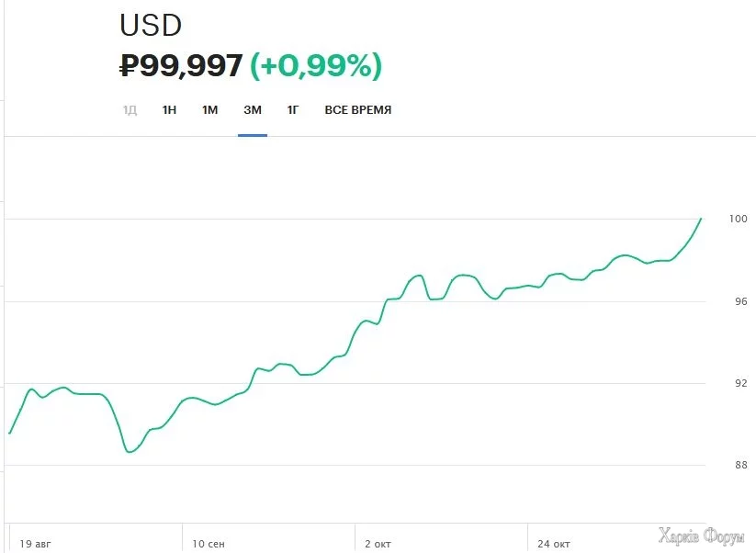The height and width of the screenshot is (553, 756).
Task: Select the ВСЕ ВРЕМЯ range tab
Action: point(358,110)
